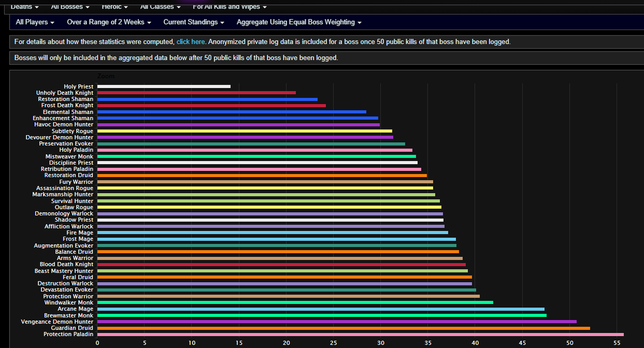
Task: Select the Blood Death Knight label
Action: (x=67, y=264)
